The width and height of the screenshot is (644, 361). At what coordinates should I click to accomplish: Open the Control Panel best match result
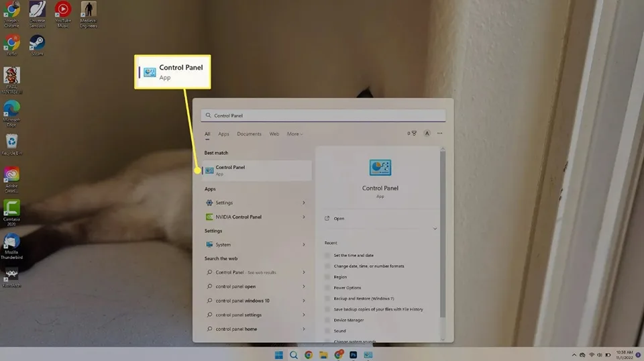coord(257,170)
